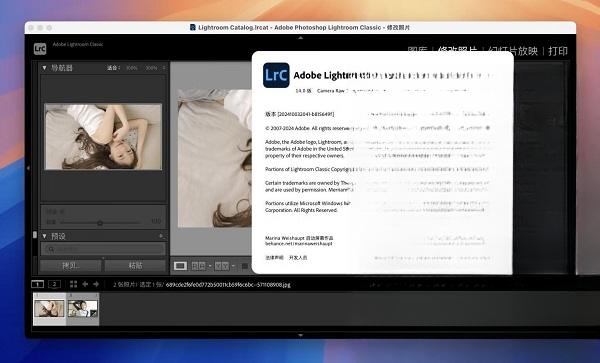This screenshot has width=600, height=363.
Task: Go forward with right arrow icon
Action: (96, 284)
